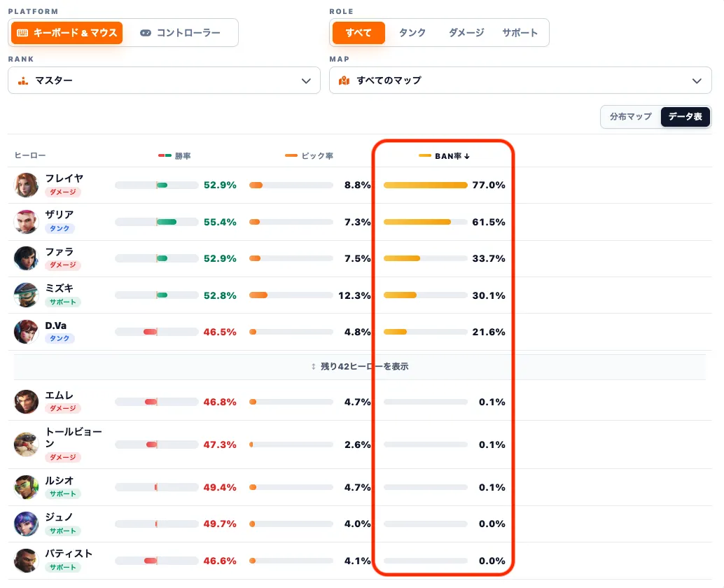Click ジュノ hero name
This screenshot has height=588, width=724.
pos(59,517)
